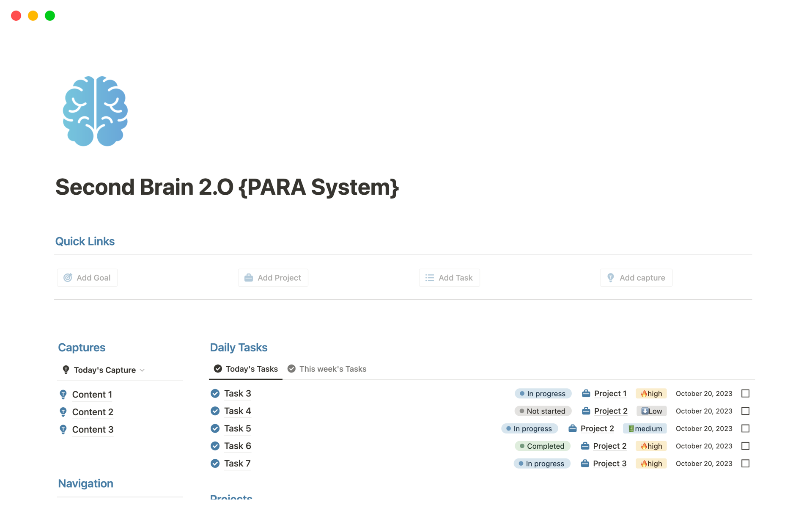The width and height of the screenshot is (812, 508).
Task: Click the brain page icon
Action: coord(95,111)
